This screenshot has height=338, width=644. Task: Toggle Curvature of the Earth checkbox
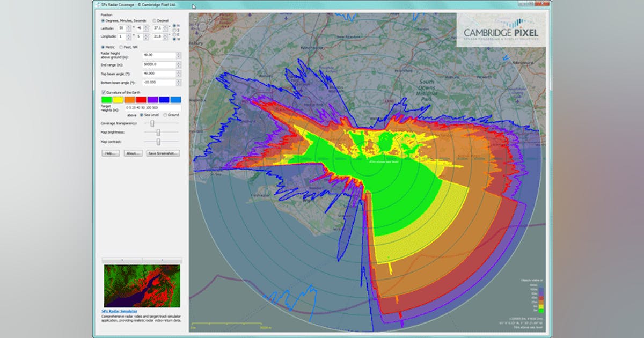point(103,92)
